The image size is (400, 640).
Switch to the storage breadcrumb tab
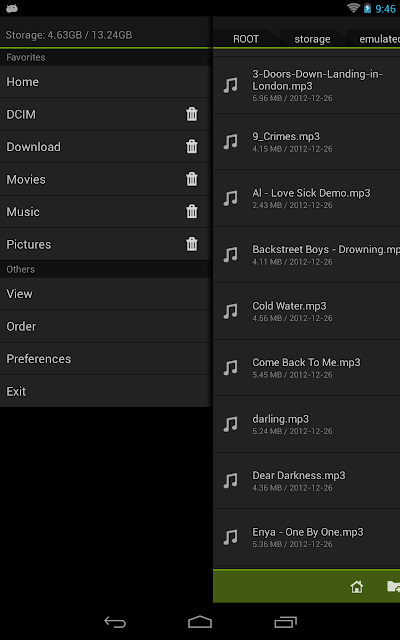312,39
